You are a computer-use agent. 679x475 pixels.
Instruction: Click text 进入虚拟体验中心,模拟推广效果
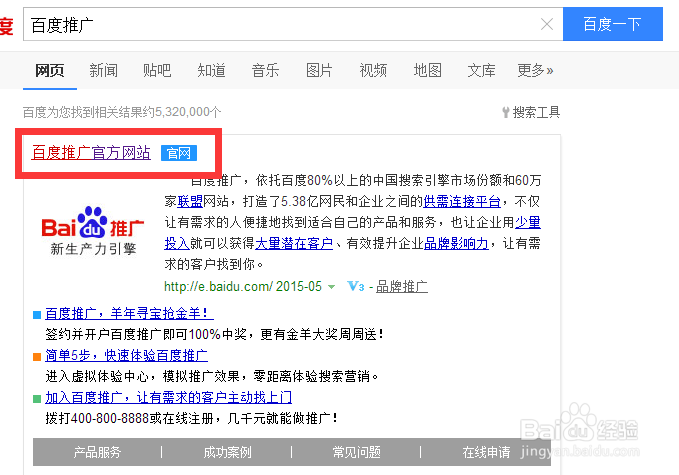pyautogui.click(x=142, y=376)
